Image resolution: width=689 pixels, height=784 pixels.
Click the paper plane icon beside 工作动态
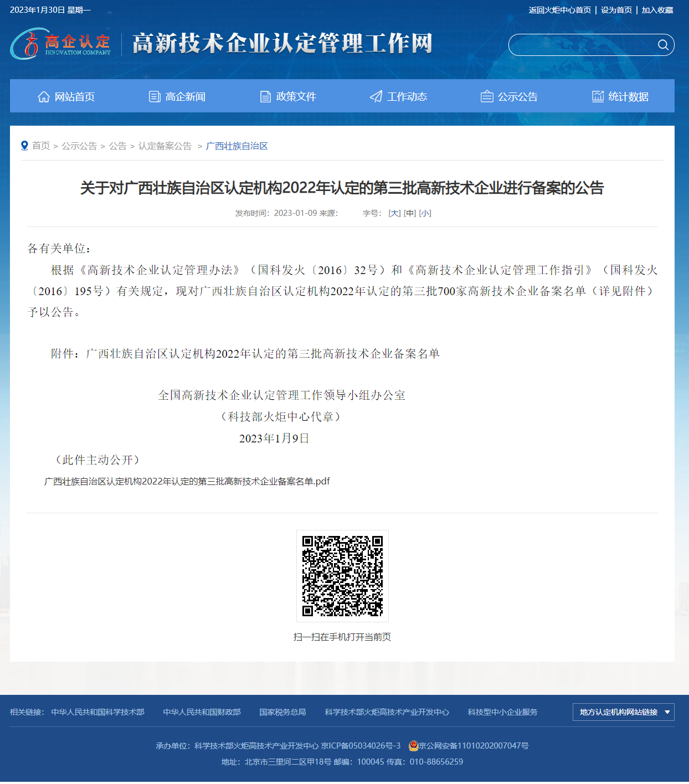point(376,97)
